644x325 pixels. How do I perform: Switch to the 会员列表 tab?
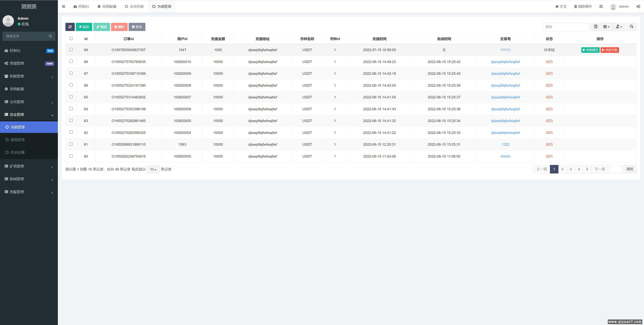(x=134, y=7)
